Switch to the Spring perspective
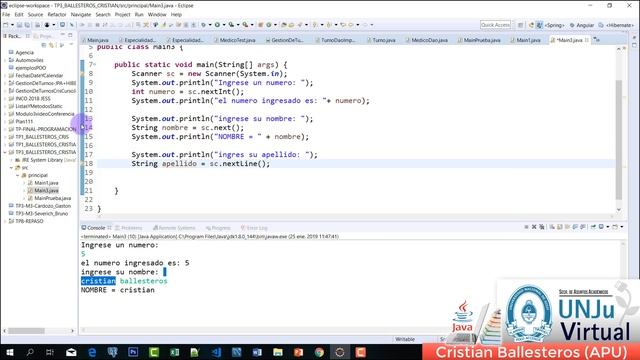 554,25
